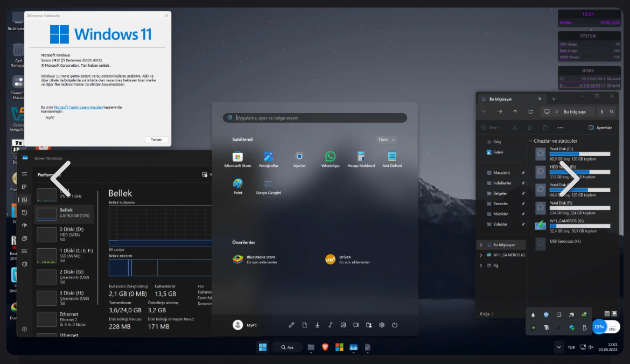The width and height of the screenshot is (630, 364).
Task: Open Hesap Makinesi calculator app
Action: (x=361, y=159)
